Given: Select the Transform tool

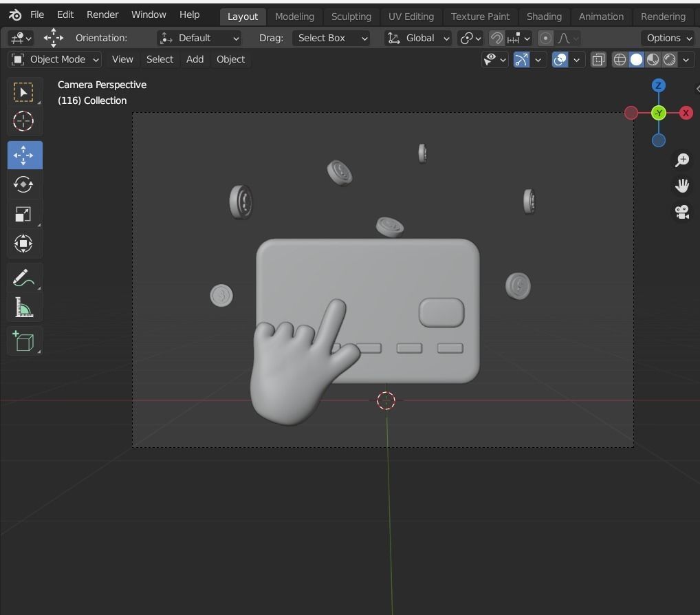Looking at the screenshot, I should pyautogui.click(x=23, y=244).
